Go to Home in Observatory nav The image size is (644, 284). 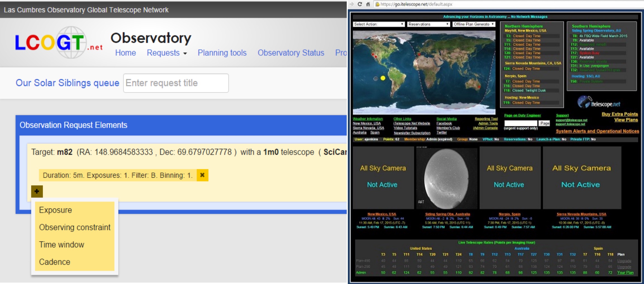click(125, 53)
